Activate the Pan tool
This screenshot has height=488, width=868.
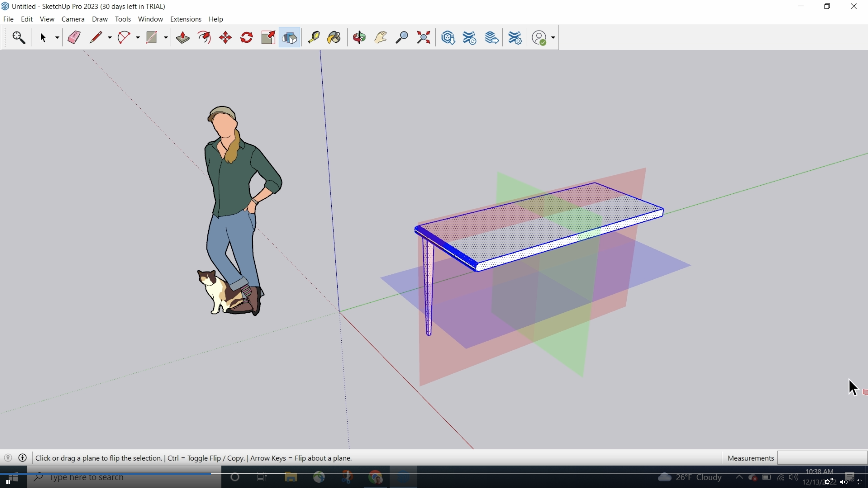point(380,37)
